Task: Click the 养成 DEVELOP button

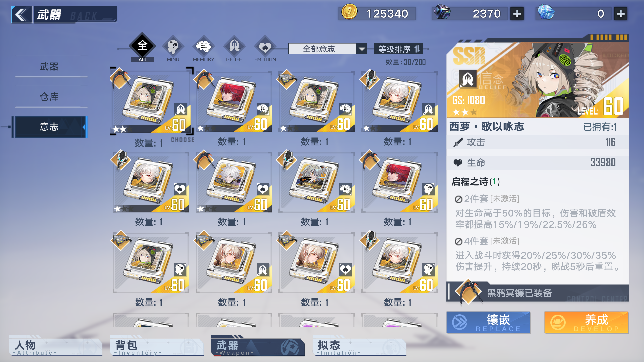Action: click(586, 323)
